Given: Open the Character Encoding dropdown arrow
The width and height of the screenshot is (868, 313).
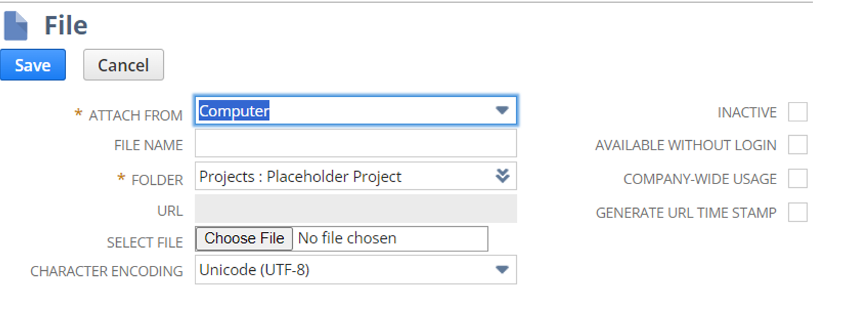Looking at the screenshot, I should tap(501, 270).
